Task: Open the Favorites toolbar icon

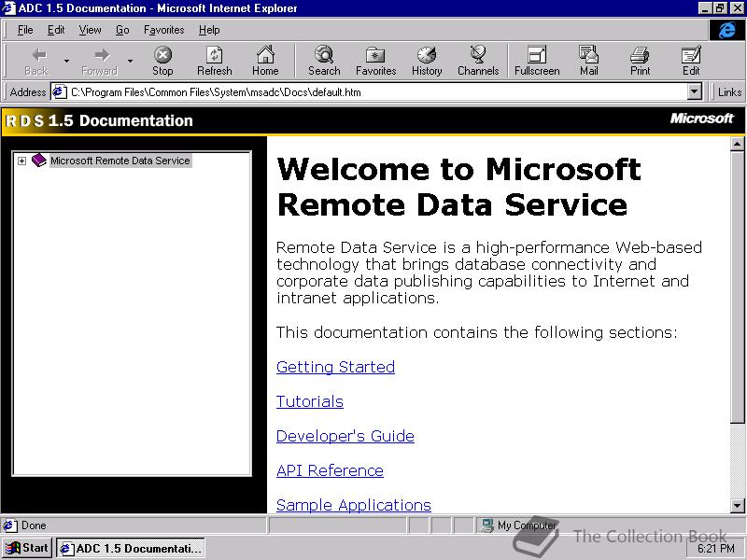Action: click(x=375, y=55)
